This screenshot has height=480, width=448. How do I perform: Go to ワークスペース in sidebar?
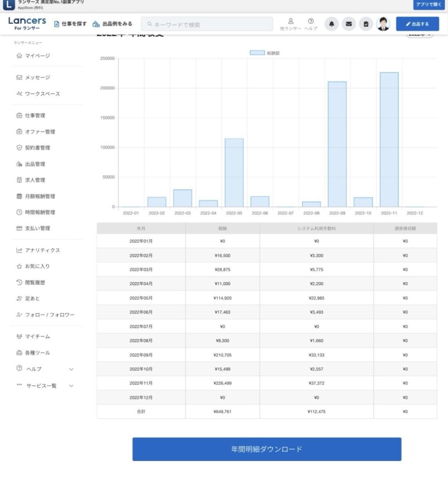pyautogui.click(x=42, y=94)
